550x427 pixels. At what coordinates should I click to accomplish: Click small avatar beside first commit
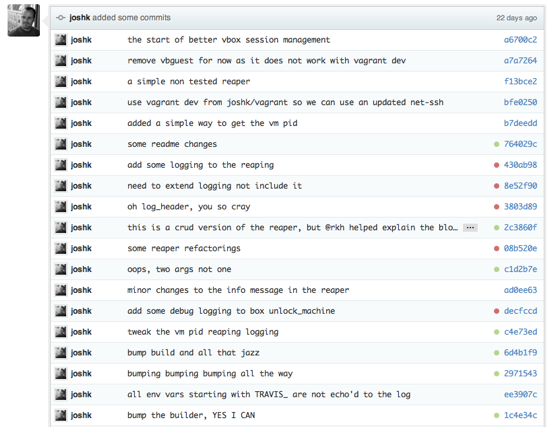point(61,40)
